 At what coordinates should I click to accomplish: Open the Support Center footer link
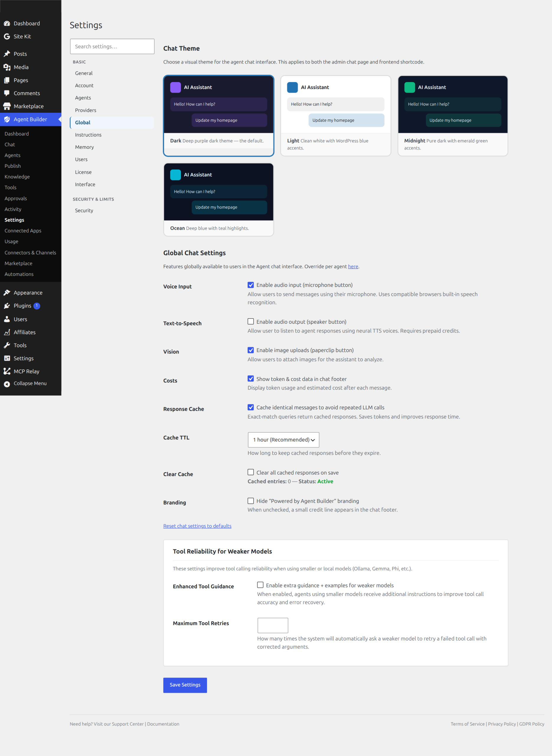(x=128, y=724)
